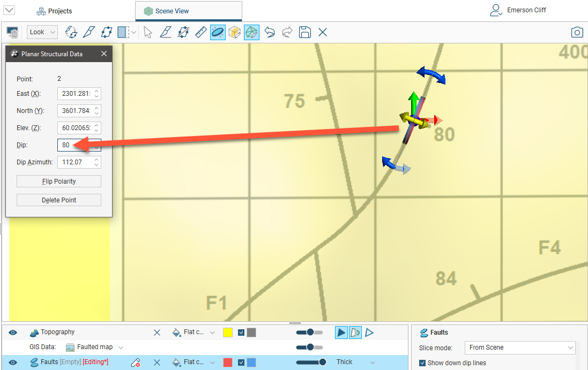Open the Emerson Cliff user menu

(x=518, y=10)
